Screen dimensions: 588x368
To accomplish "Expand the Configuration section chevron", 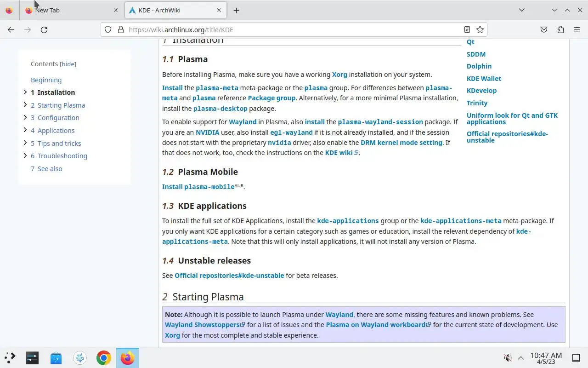I will pos(25,117).
